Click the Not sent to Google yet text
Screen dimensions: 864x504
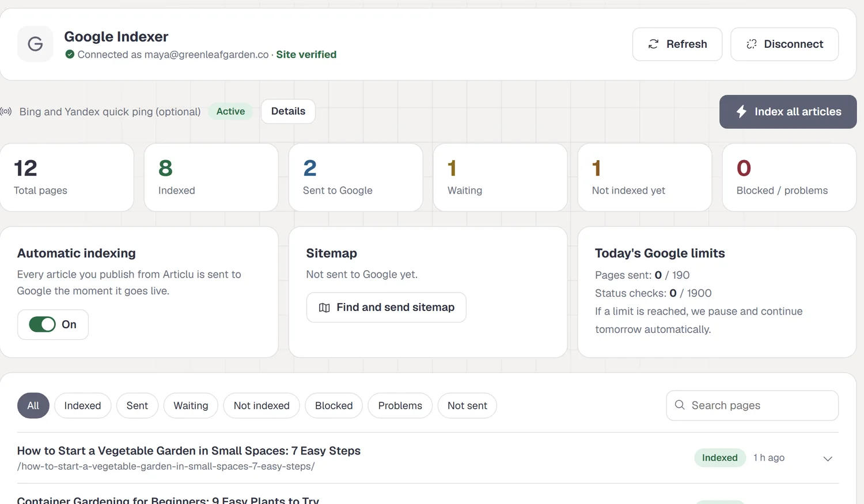coord(362,274)
